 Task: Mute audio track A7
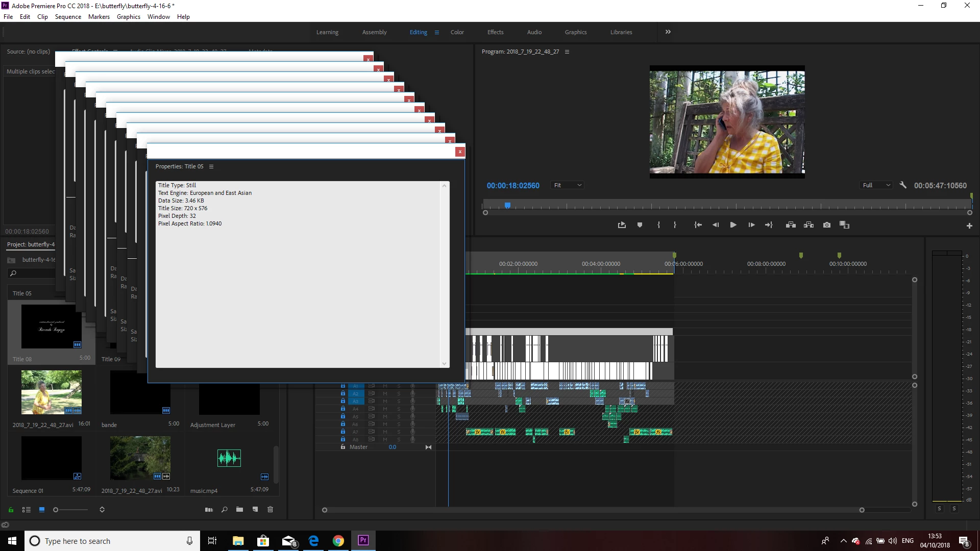coord(385,432)
